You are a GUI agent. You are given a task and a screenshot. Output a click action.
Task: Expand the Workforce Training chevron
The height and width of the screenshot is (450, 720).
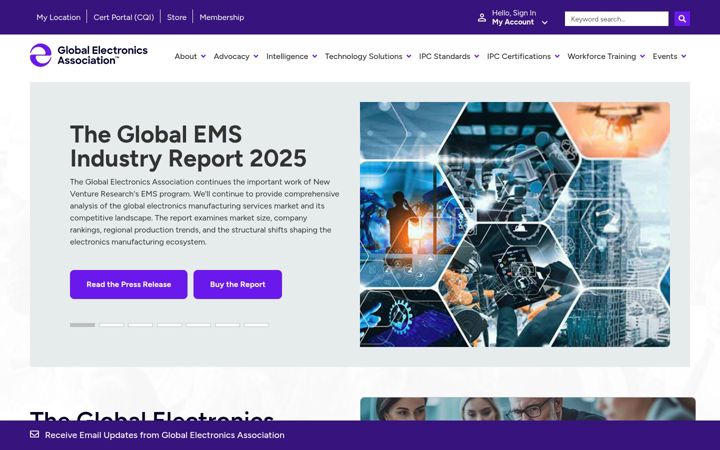[642, 56]
